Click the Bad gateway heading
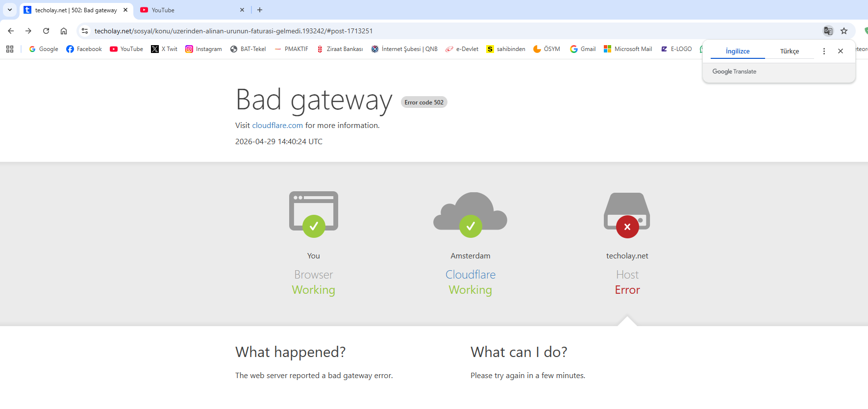Image resolution: width=868 pixels, height=409 pixels. [314, 100]
